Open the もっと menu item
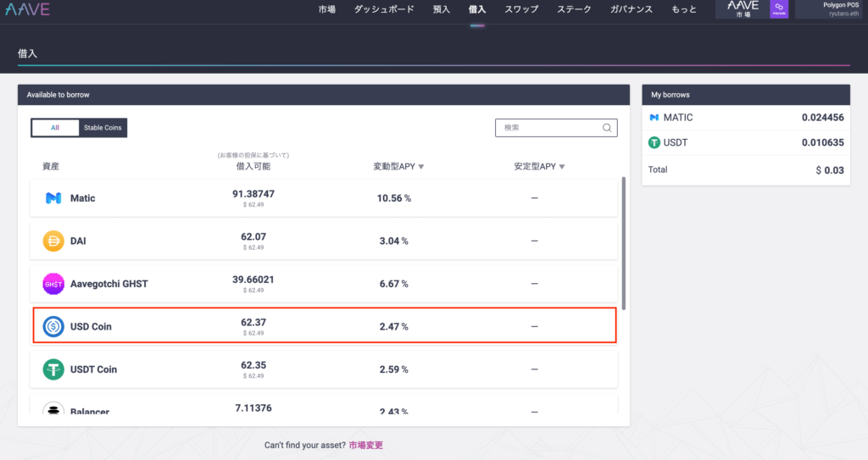The height and width of the screenshot is (460, 868). [684, 9]
